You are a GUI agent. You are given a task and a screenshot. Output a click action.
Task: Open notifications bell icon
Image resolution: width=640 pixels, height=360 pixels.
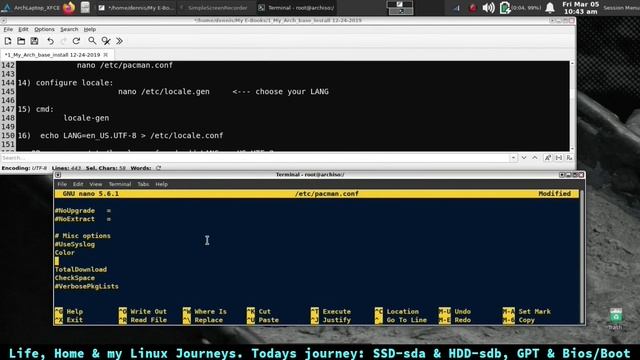point(550,8)
